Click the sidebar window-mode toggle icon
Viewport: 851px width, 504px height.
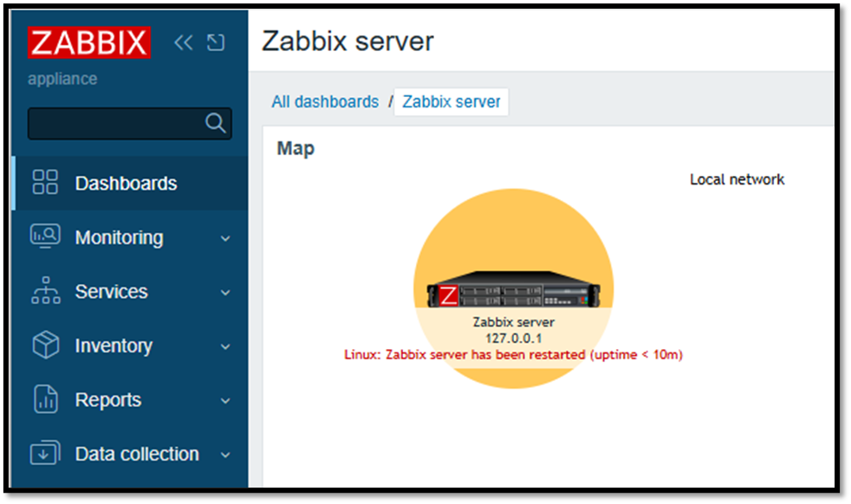tap(216, 42)
